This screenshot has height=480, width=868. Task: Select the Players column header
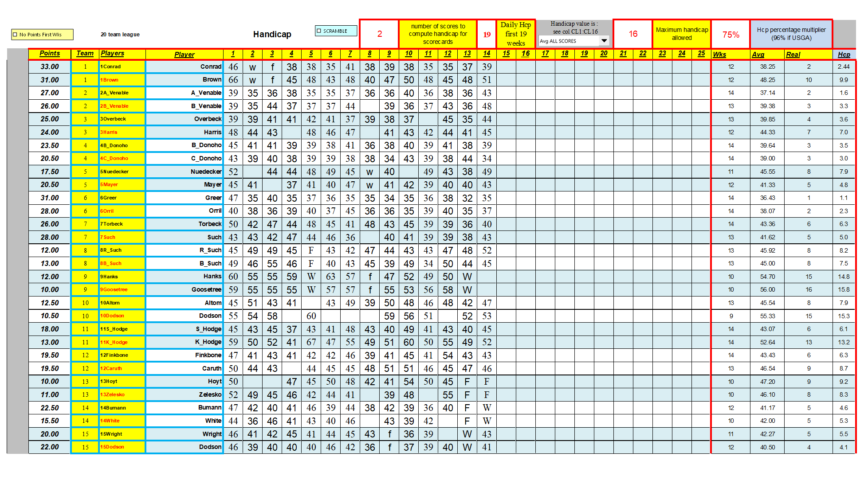pos(122,54)
